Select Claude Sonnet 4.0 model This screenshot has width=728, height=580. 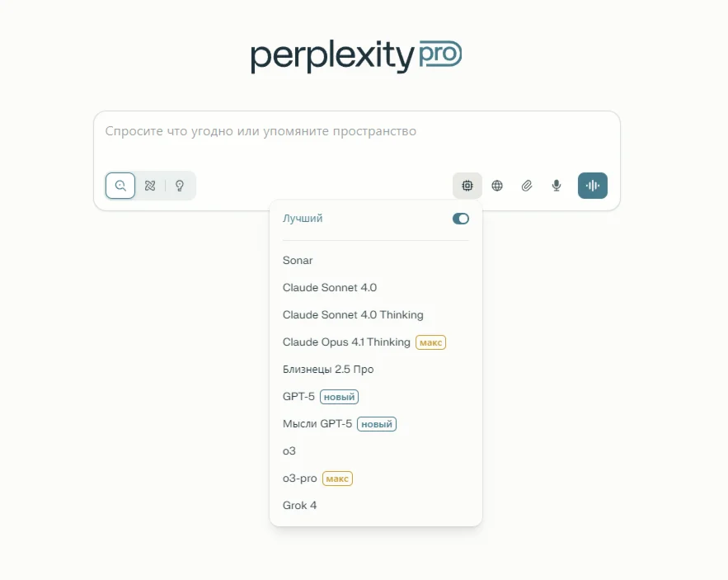[330, 288]
